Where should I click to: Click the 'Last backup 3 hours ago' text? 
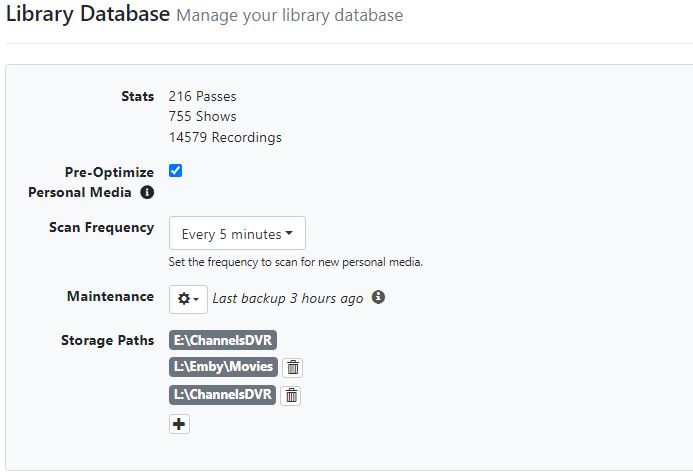click(x=288, y=298)
